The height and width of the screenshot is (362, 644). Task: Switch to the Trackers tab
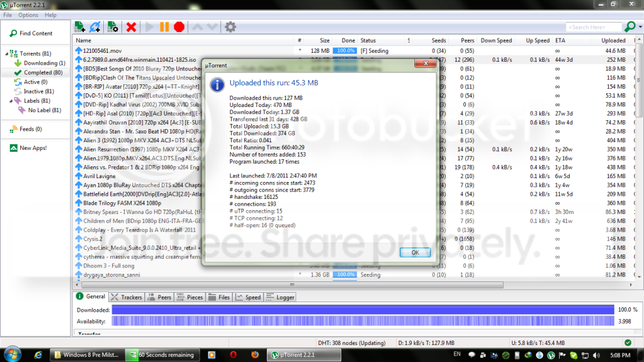pos(127,297)
